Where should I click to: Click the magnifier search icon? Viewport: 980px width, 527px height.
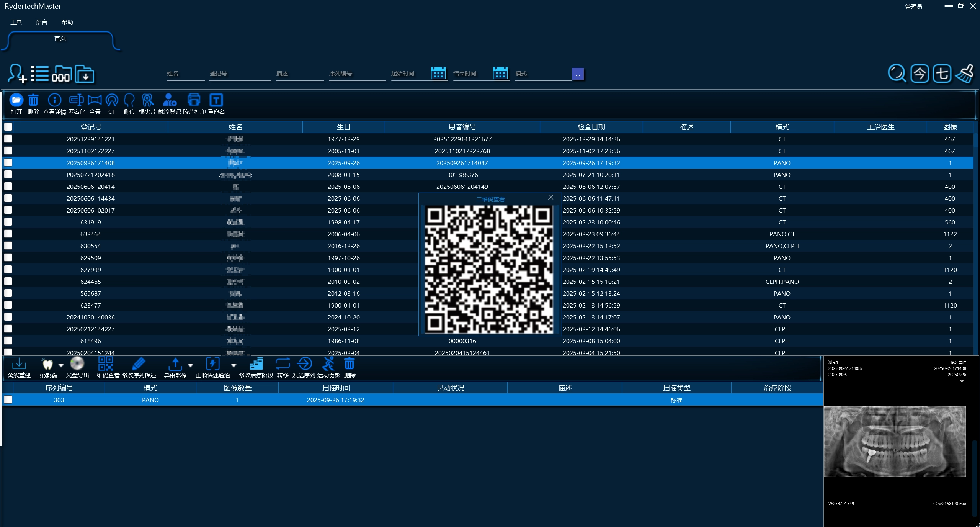coord(897,74)
